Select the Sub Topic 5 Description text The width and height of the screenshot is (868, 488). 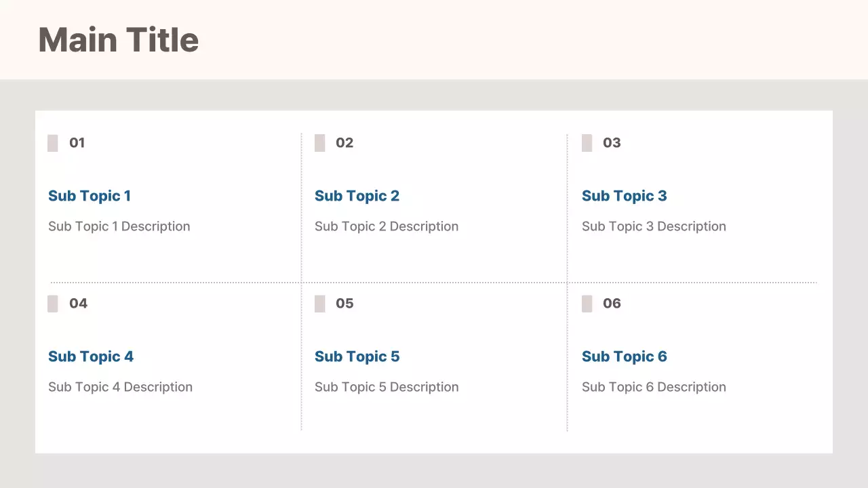point(387,387)
